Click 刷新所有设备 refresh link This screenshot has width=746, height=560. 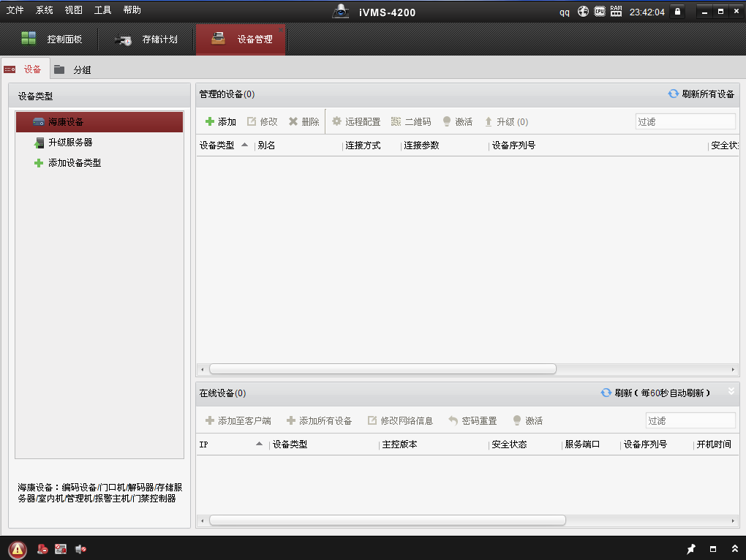(701, 94)
